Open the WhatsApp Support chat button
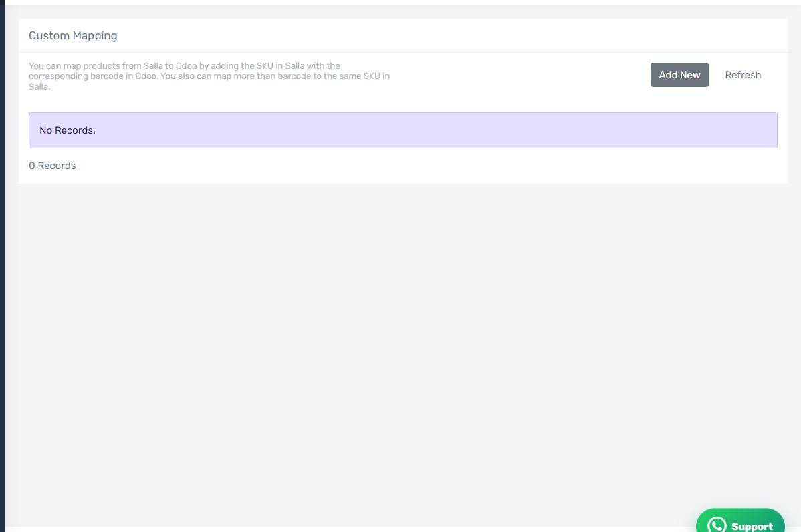This screenshot has width=801, height=532. tap(740, 521)
